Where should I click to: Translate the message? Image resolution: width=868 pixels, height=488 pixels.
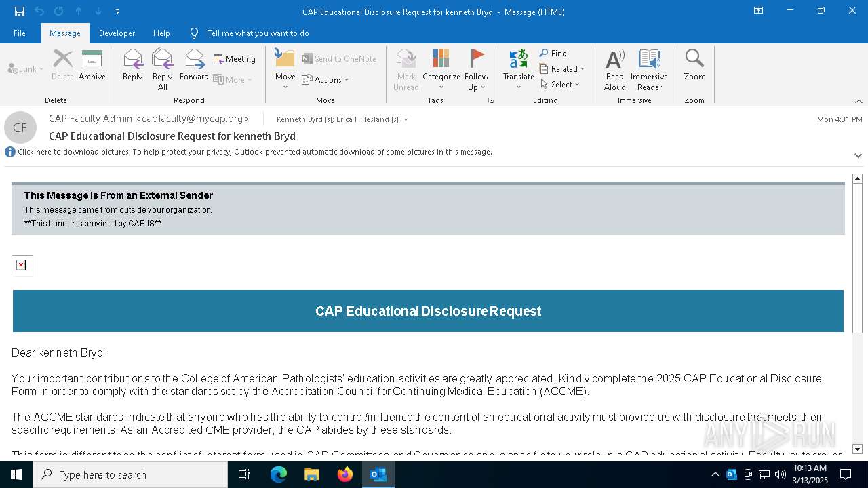pyautogui.click(x=519, y=70)
